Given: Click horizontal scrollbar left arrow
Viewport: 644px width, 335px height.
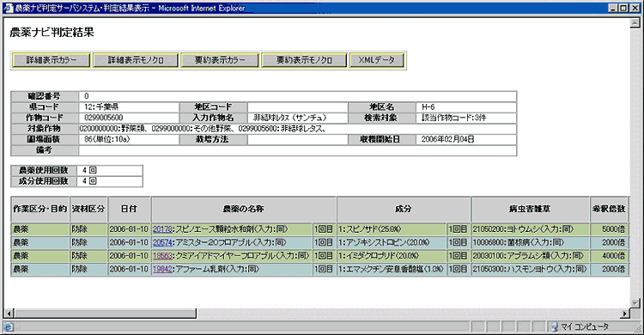Looking at the screenshot, I should (9, 314).
